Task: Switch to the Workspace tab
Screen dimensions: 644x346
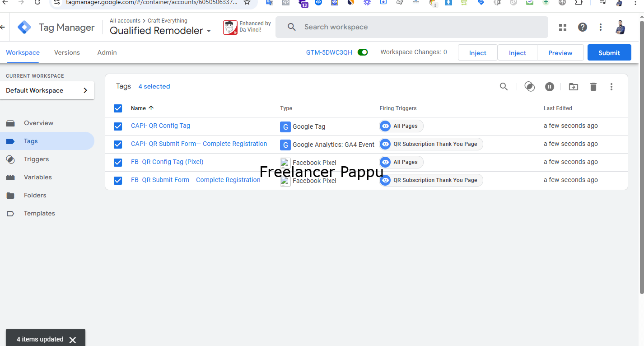Action: (23, 53)
